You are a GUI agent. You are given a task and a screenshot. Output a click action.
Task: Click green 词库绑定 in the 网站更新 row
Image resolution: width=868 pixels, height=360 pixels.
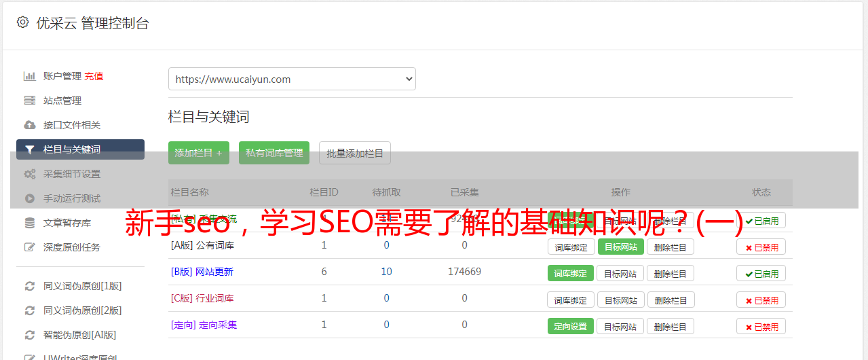[x=571, y=273]
